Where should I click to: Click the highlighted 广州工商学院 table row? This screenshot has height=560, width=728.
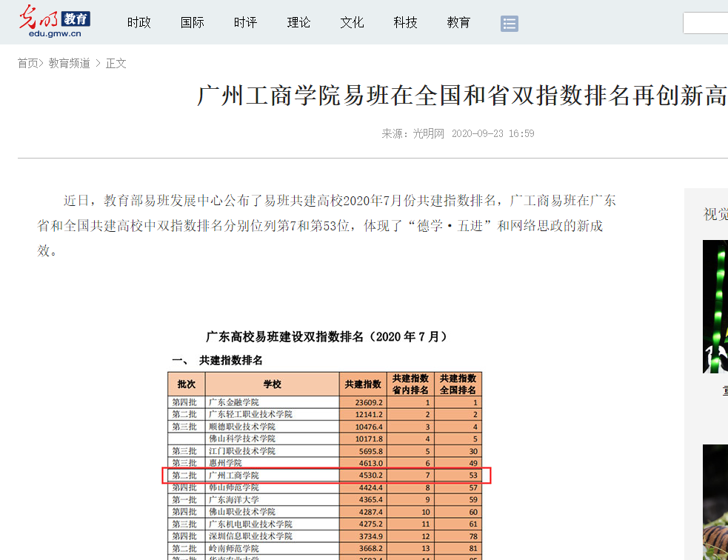326,475
